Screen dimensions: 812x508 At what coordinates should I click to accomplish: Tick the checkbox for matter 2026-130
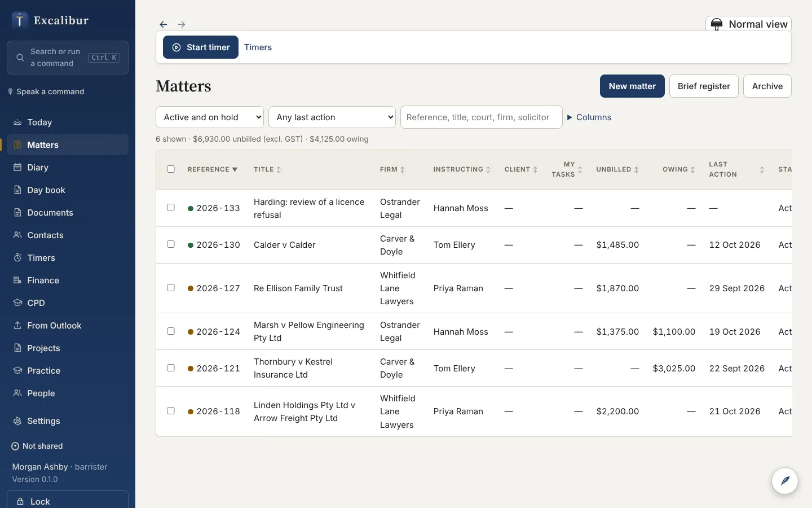click(x=171, y=244)
